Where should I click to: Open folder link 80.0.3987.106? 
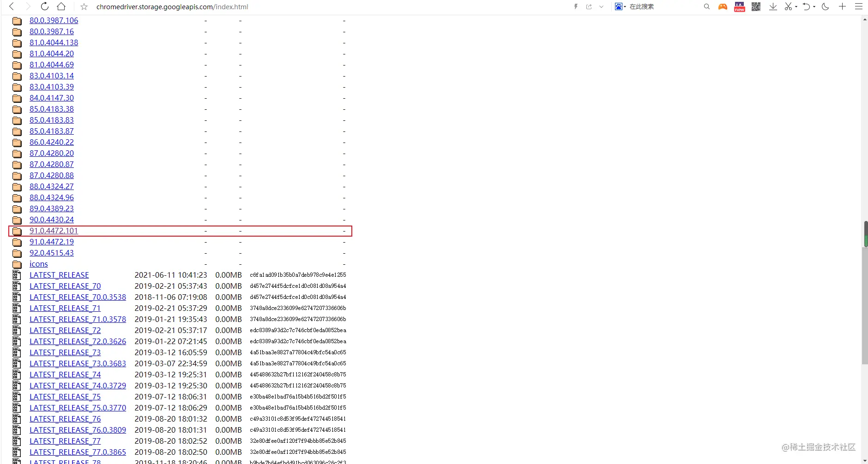click(54, 20)
